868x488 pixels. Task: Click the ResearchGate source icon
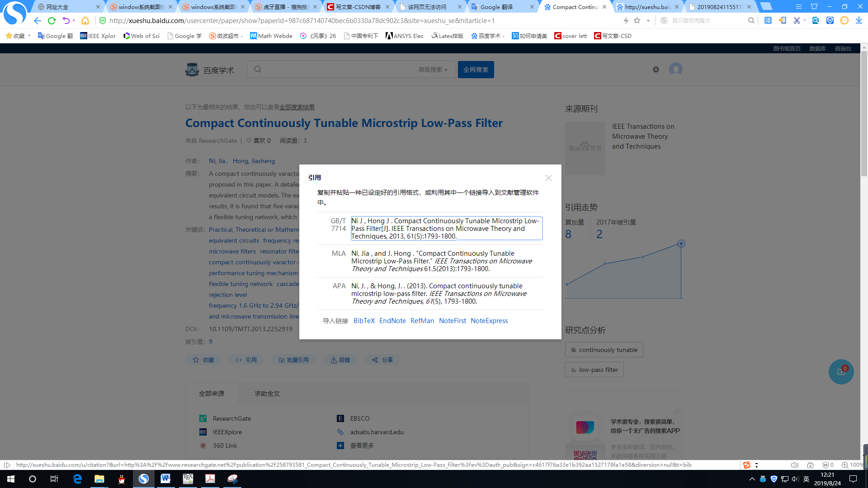[203, 418]
